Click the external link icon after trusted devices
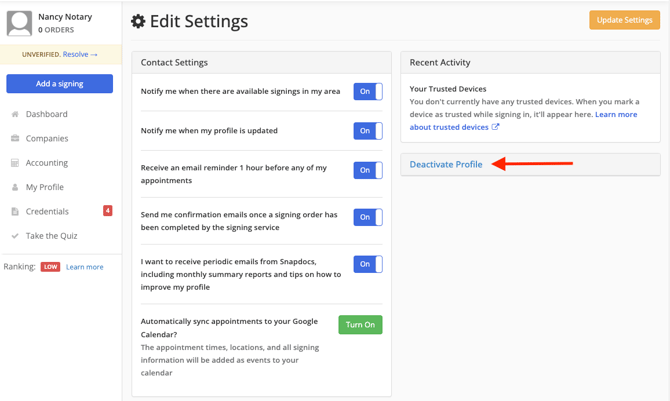 tap(495, 127)
